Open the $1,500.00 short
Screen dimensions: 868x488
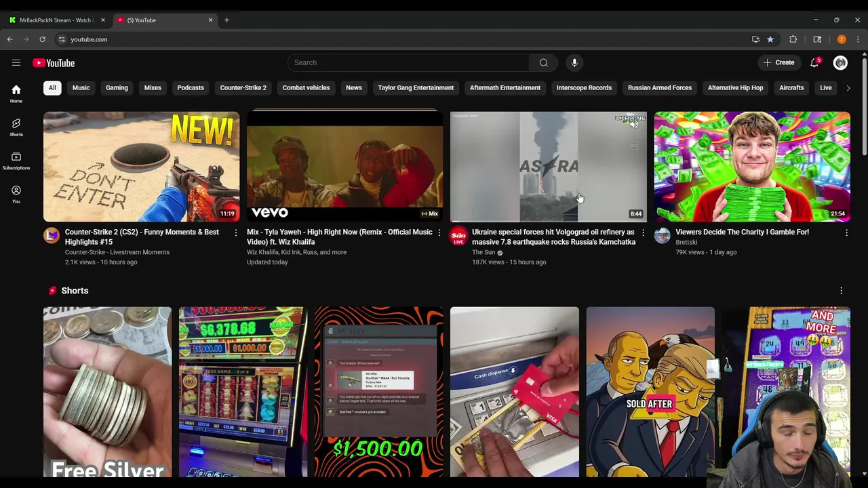tap(378, 392)
